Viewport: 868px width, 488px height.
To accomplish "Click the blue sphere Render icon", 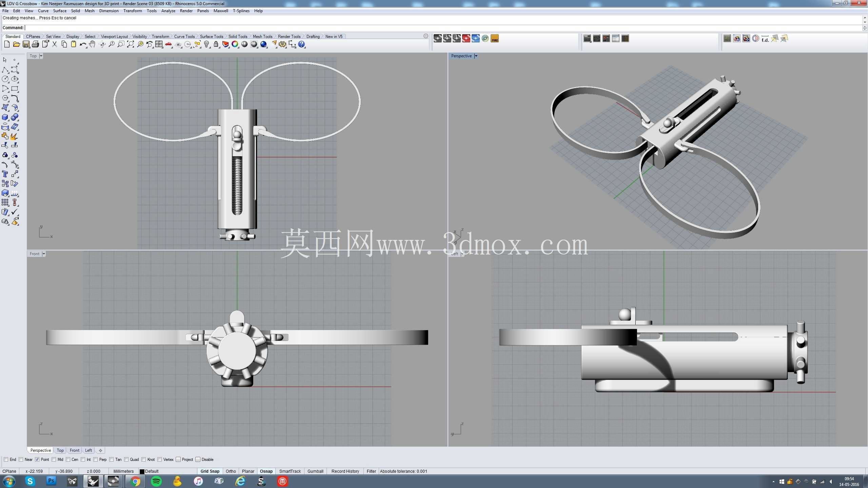I will (x=263, y=44).
